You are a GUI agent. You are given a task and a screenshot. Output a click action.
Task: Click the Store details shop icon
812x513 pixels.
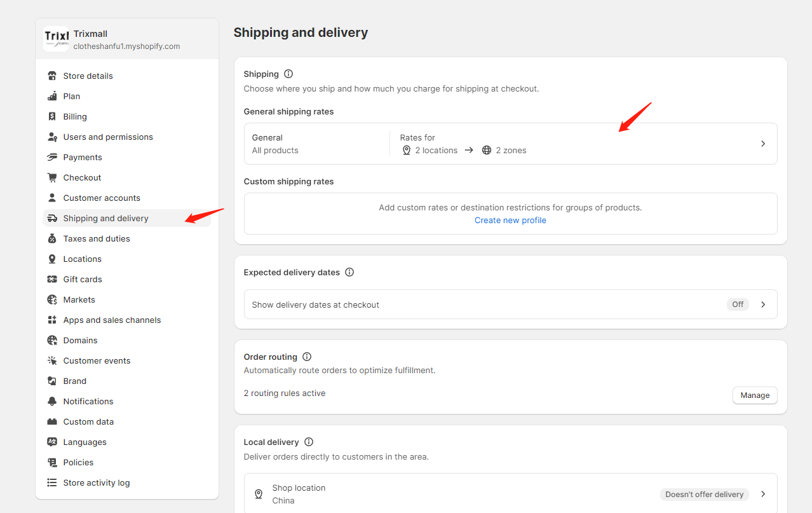point(52,76)
